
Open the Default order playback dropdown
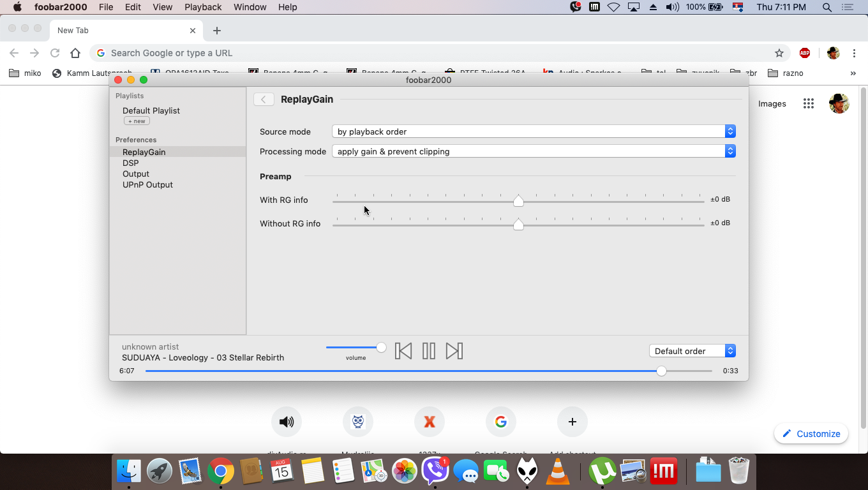[692, 351]
